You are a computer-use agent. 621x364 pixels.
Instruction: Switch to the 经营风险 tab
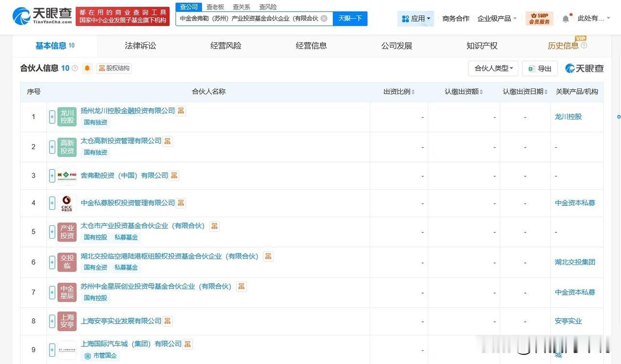click(226, 46)
